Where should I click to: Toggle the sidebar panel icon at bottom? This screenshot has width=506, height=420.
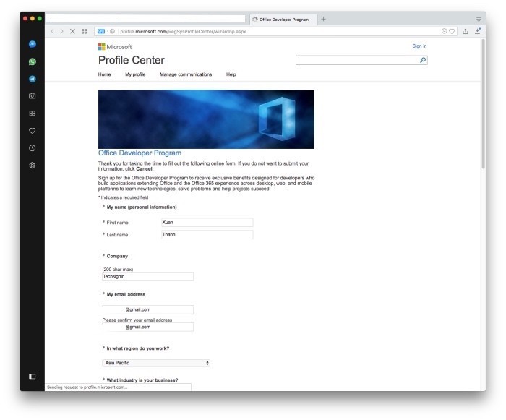click(x=33, y=377)
